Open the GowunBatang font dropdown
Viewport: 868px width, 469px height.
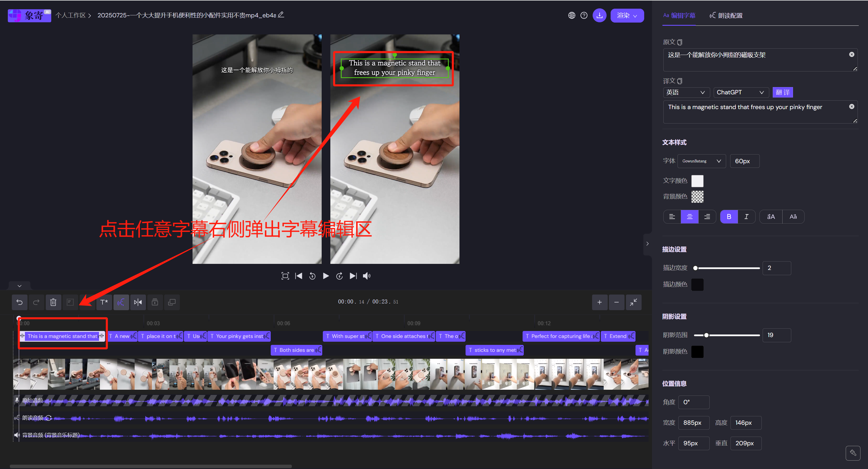pos(701,161)
